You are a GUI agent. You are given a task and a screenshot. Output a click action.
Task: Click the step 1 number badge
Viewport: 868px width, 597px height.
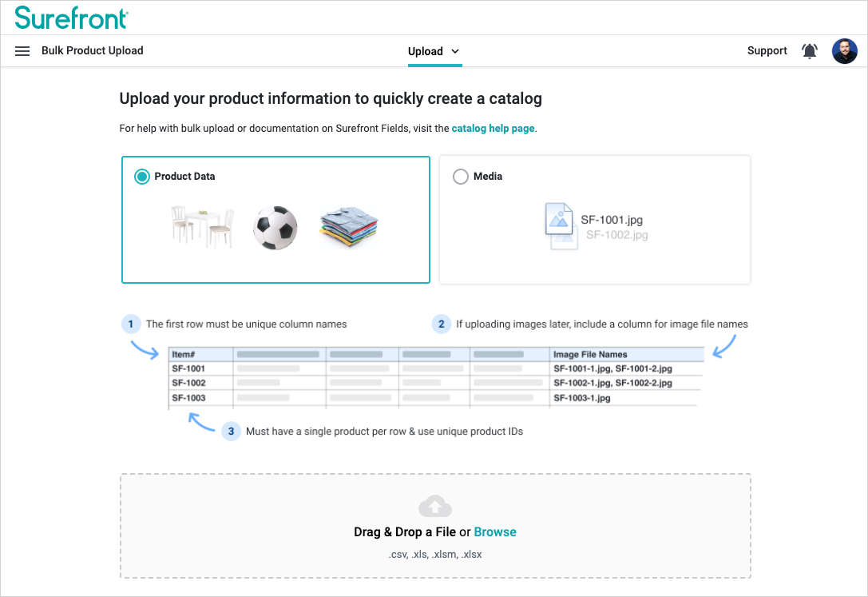point(131,324)
